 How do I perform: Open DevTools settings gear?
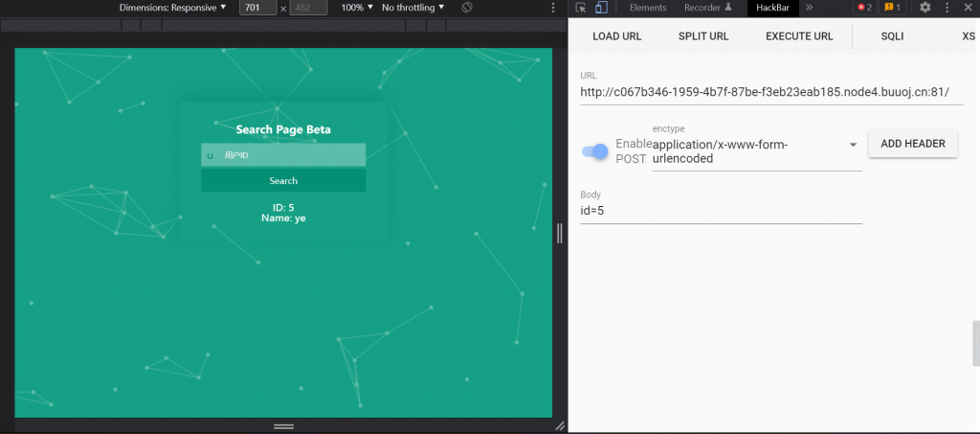(924, 8)
